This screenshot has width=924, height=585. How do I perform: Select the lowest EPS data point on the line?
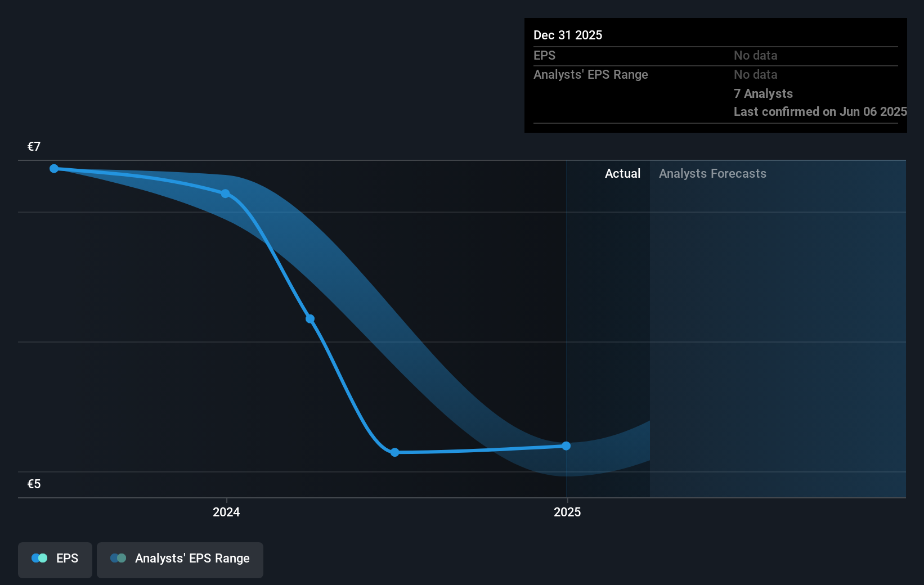coord(395,452)
